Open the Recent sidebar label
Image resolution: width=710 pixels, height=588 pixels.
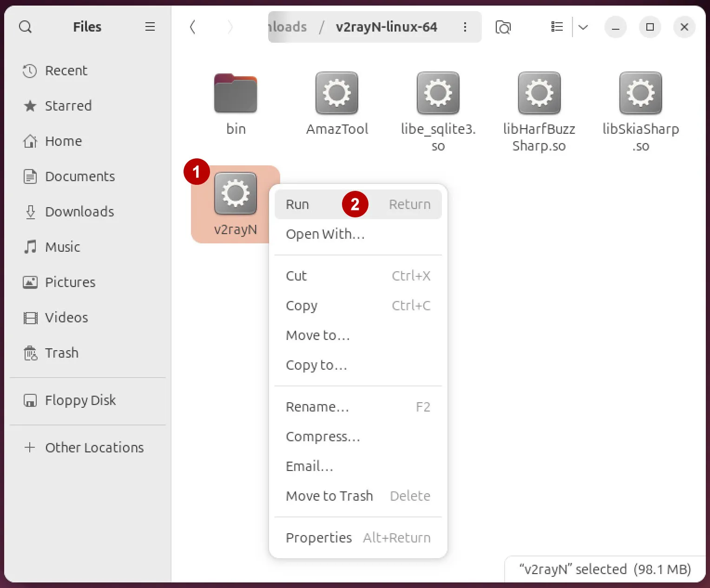pyautogui.click(x=66, y=71)
